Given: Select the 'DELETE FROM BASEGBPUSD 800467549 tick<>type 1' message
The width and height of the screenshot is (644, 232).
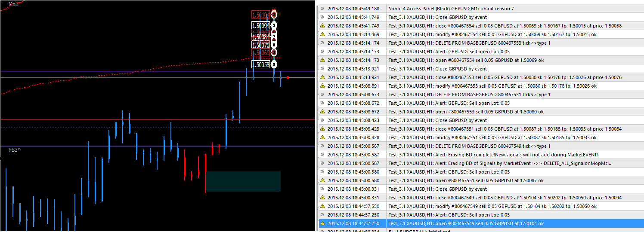Looking at the screenshot, I should click(x=469, y=146).
